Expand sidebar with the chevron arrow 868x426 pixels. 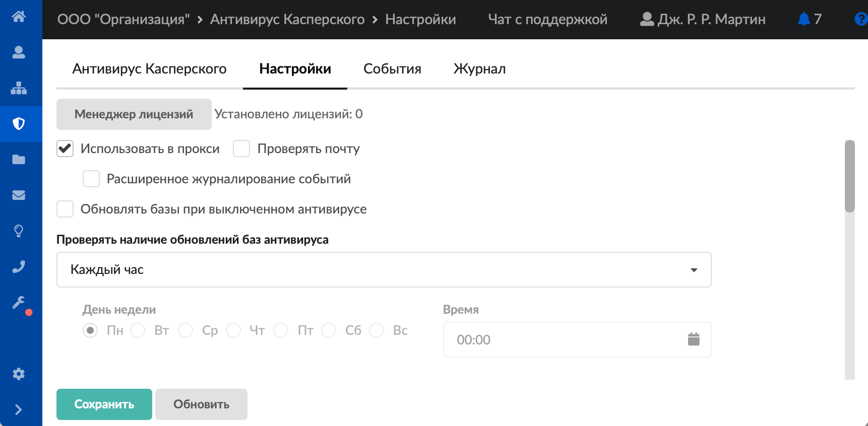tap(19, 409)
